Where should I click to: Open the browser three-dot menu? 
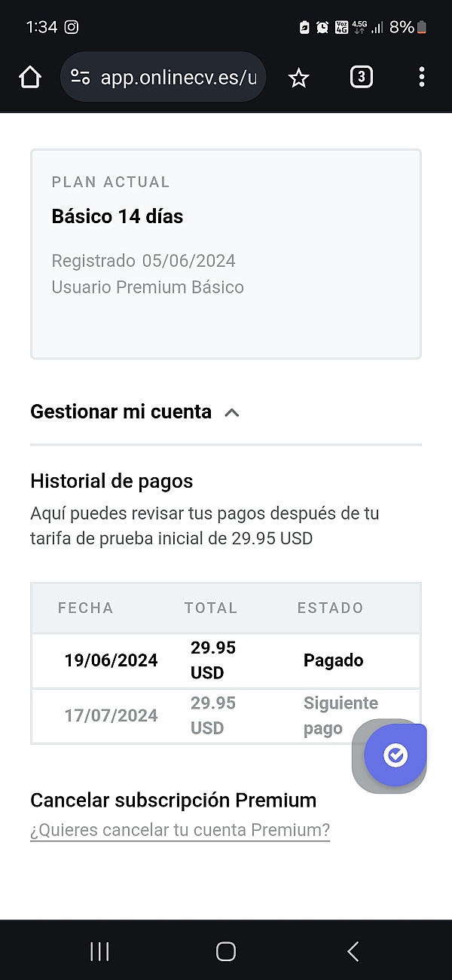[x=421, y=77]
